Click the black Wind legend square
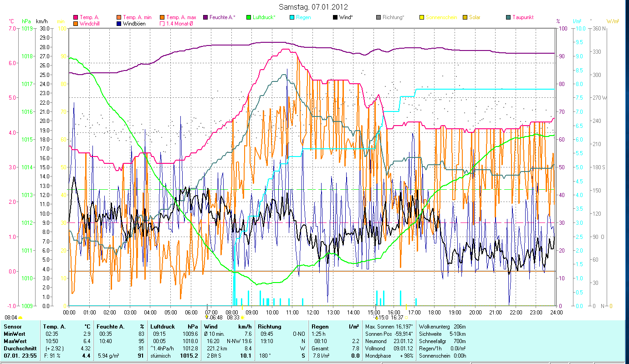Image resolution: width=629 pixels, height=364 pixels. click(x=335, y=17)
